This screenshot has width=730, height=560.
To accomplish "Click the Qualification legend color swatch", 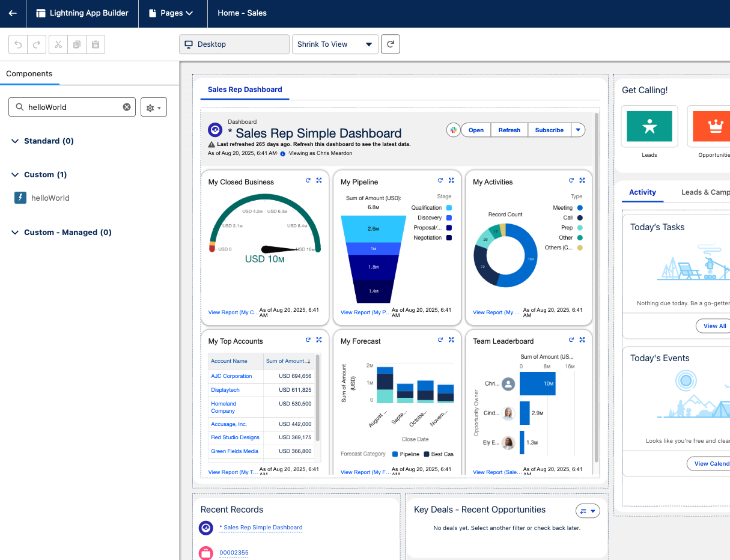I will click(x=449, y=208).
